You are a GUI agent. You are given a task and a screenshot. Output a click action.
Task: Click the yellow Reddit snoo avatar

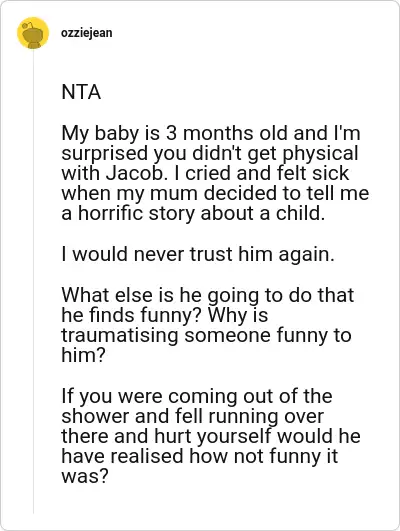(x=33, y=33)
